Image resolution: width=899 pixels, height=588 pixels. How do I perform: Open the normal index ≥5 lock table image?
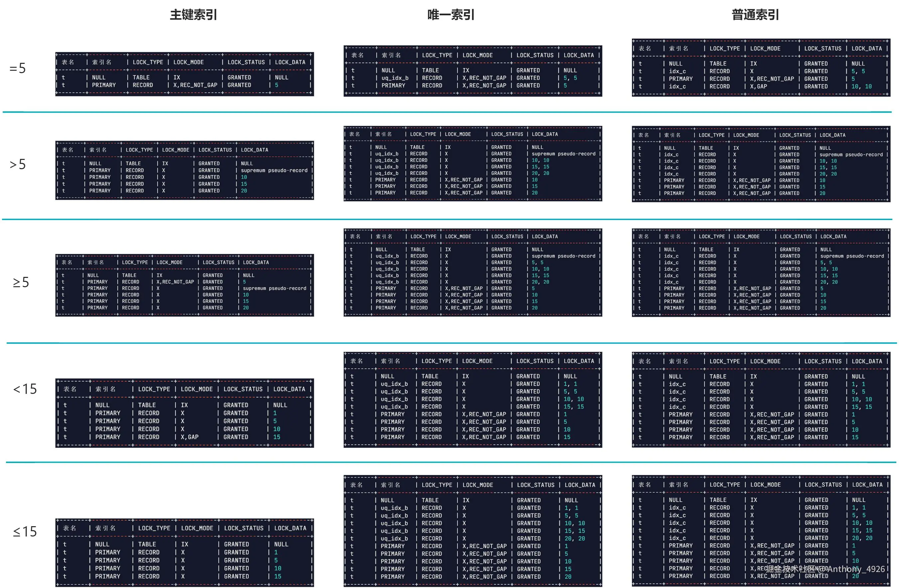(x=761, y=272)
